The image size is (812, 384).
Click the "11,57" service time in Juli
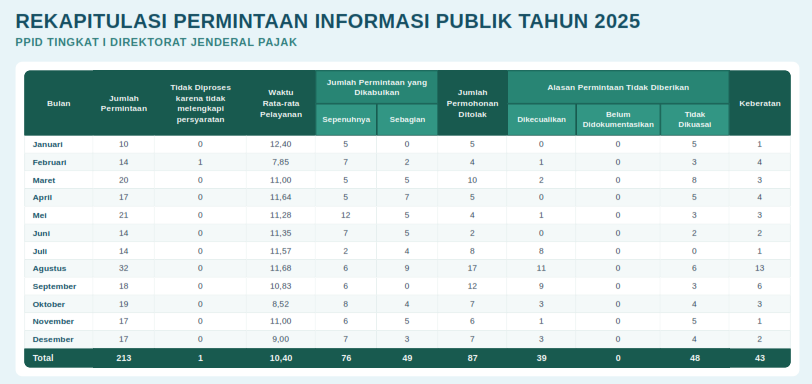click(281, 251)
